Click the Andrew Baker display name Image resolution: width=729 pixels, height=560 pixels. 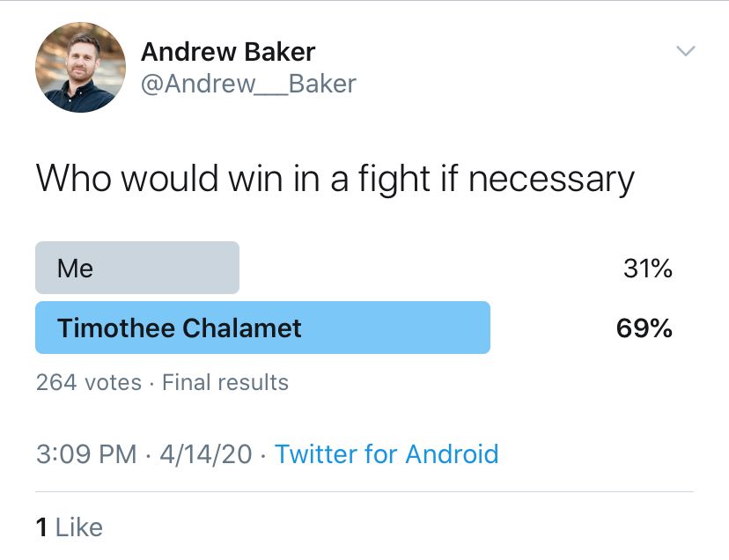[x=228, y=51]
